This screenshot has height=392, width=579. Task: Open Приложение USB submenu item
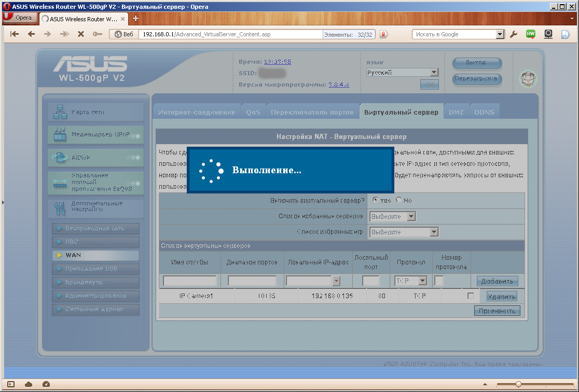(96, 269)
